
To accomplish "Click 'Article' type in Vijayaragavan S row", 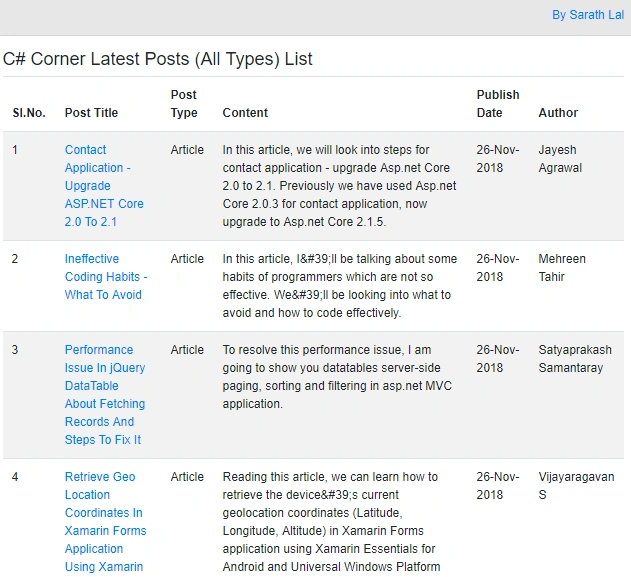I will 187,477.
